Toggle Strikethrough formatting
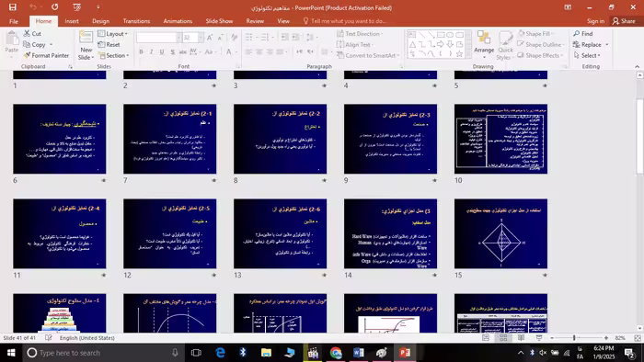The width and height of the screenshot is (644, 362). pos(183,51)
